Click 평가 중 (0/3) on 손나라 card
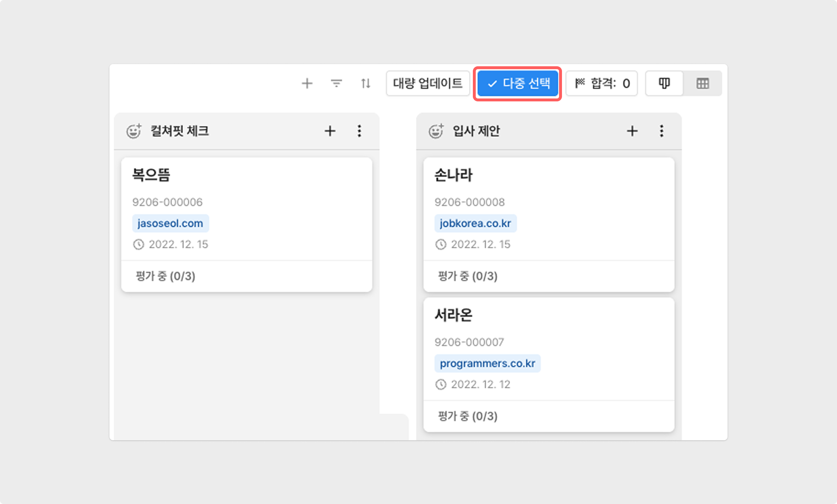837x504 pixels. 468,276
